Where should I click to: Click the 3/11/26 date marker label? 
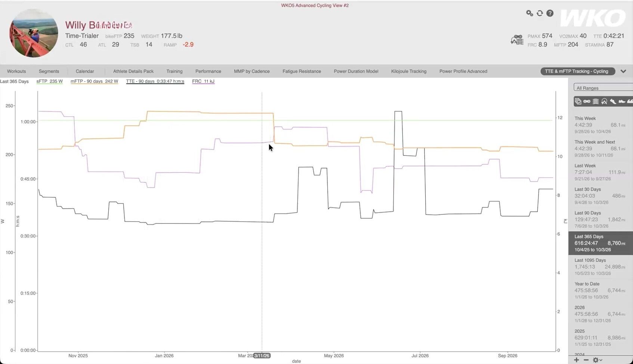[x=262, y=356]
